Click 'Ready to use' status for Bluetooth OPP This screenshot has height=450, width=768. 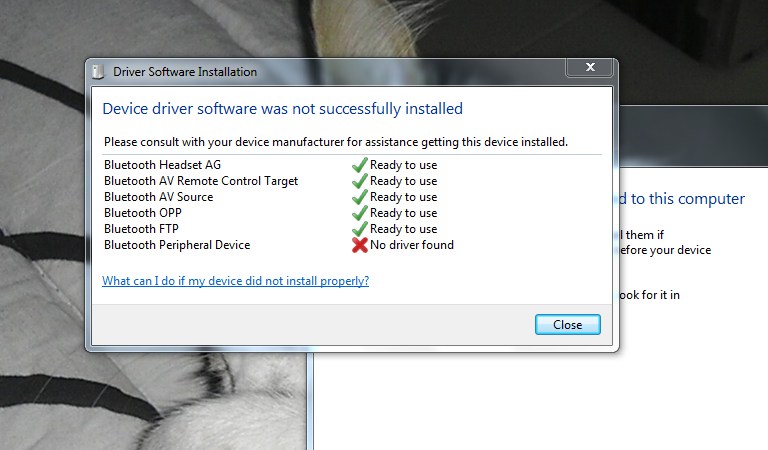[404, 213]
